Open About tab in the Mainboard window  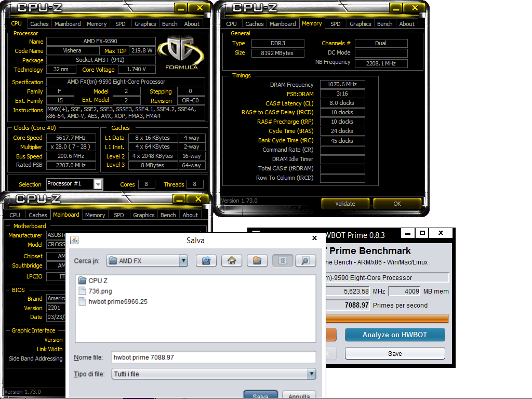190,215
